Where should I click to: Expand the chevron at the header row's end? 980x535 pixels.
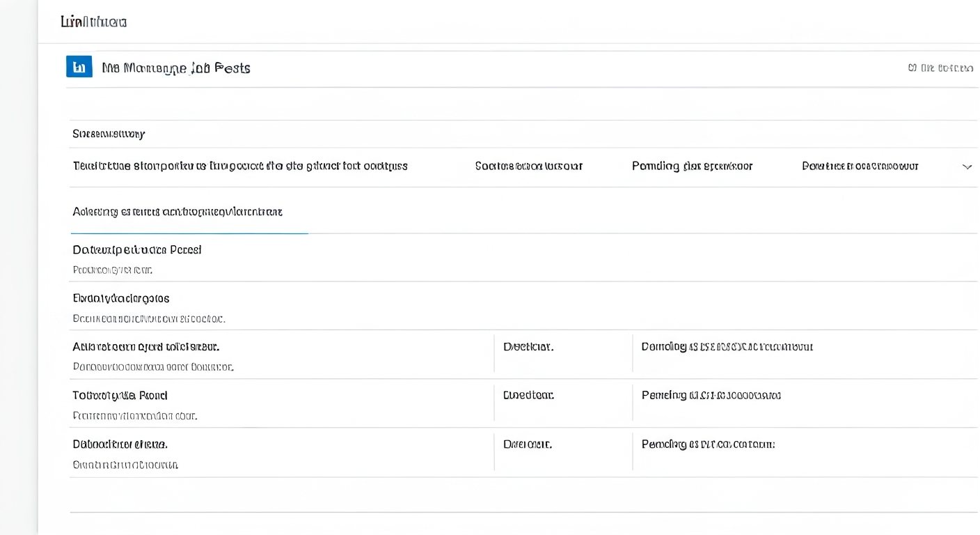coord(967,166)
